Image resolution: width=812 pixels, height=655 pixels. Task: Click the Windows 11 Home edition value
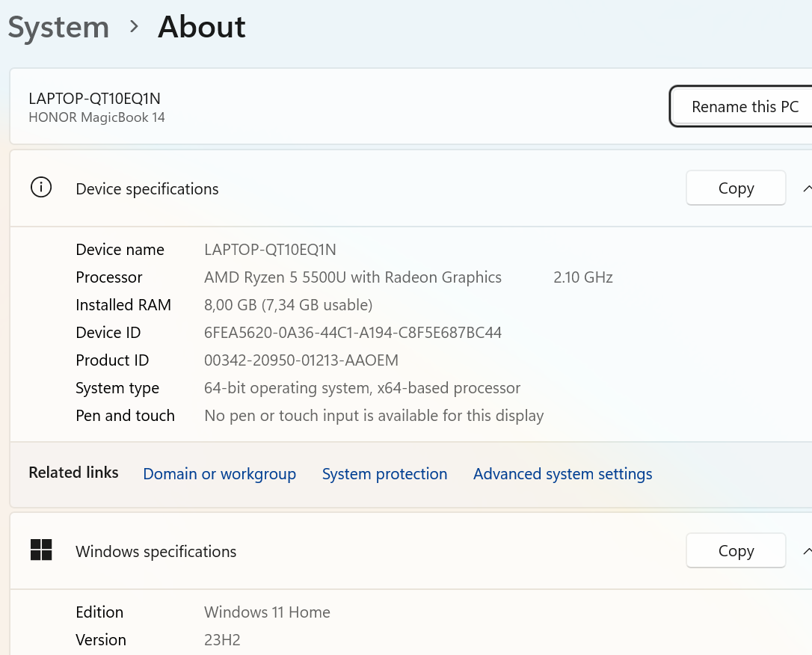point(267,612)
